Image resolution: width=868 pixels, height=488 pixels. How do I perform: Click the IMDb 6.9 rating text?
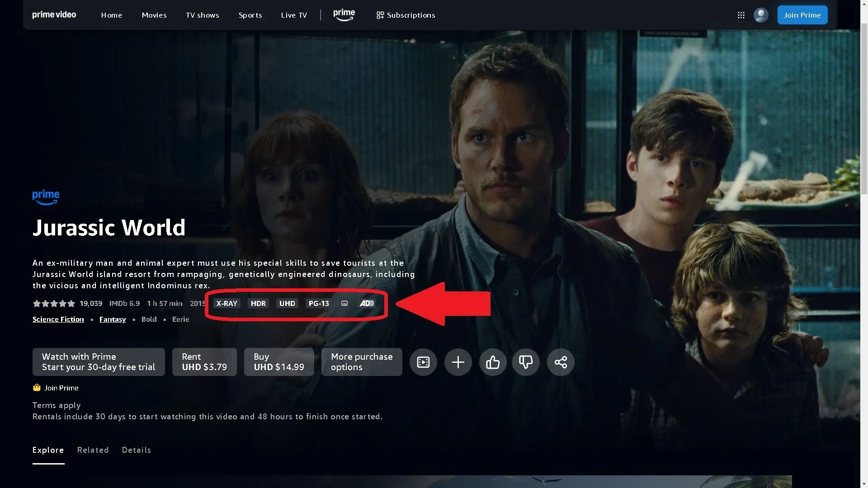click(x=124, y=303)
